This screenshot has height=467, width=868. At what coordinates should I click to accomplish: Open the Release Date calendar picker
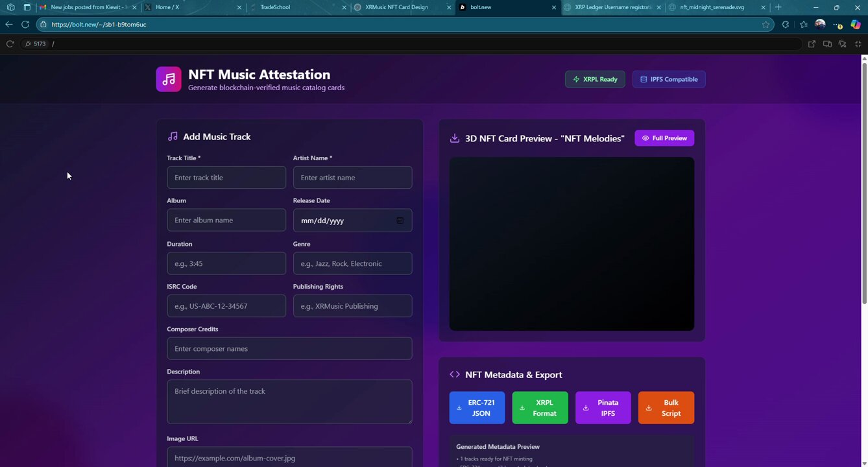[x=400, y=221]
